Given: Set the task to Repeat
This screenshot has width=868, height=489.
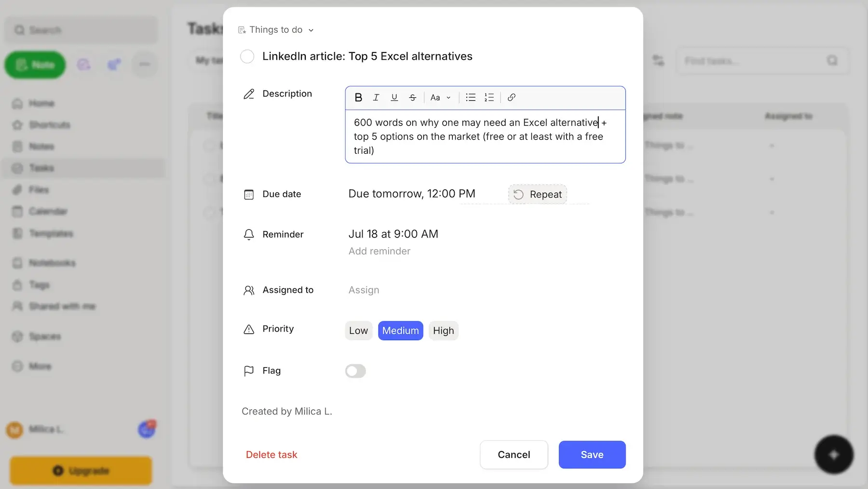Looking at the screenshot, I should (x=538, y=194).
